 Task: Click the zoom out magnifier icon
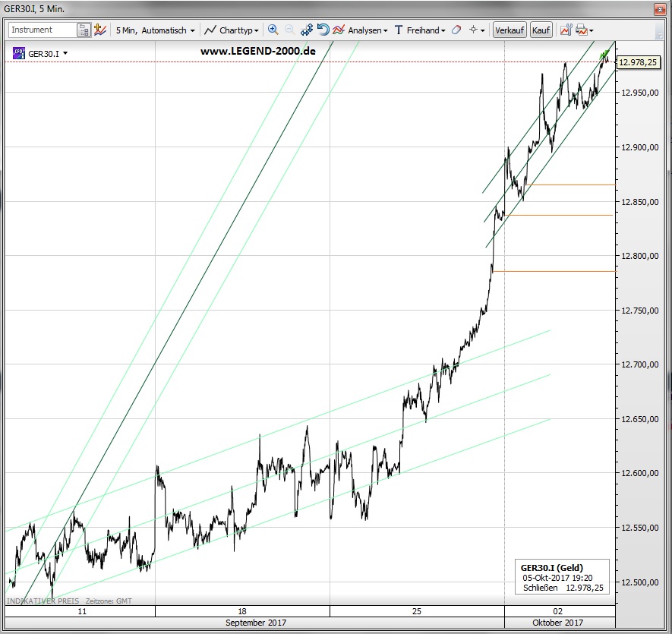click(290, 30)
